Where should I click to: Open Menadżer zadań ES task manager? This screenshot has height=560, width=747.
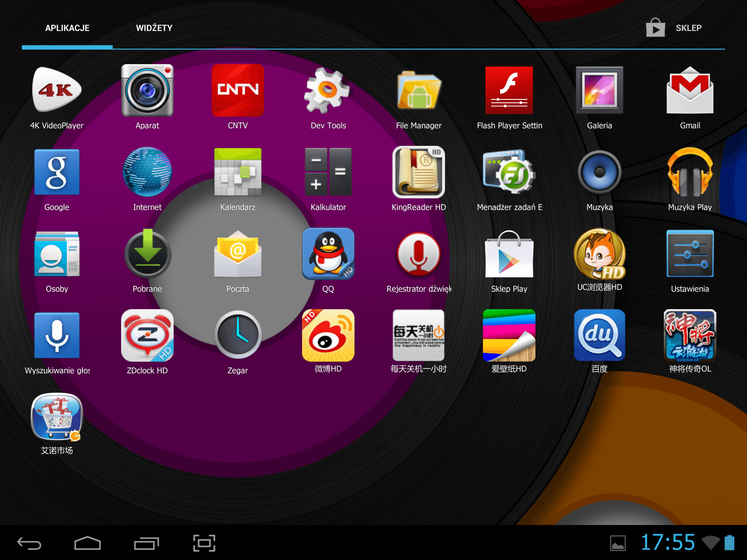point(509,172)
